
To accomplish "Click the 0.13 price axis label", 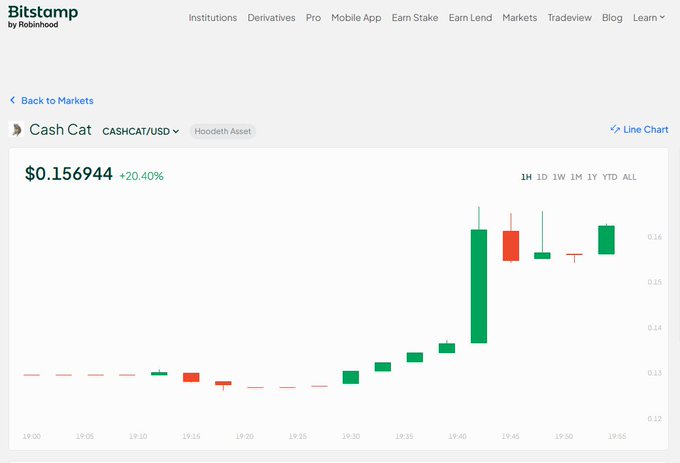I will pyautogui.click(x=654, y=373).
